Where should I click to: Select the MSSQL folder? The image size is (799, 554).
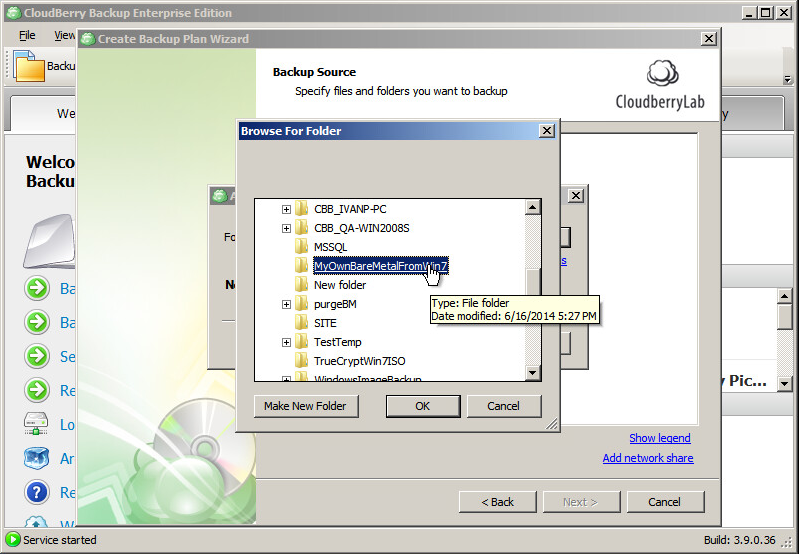[x=330, y=247]
